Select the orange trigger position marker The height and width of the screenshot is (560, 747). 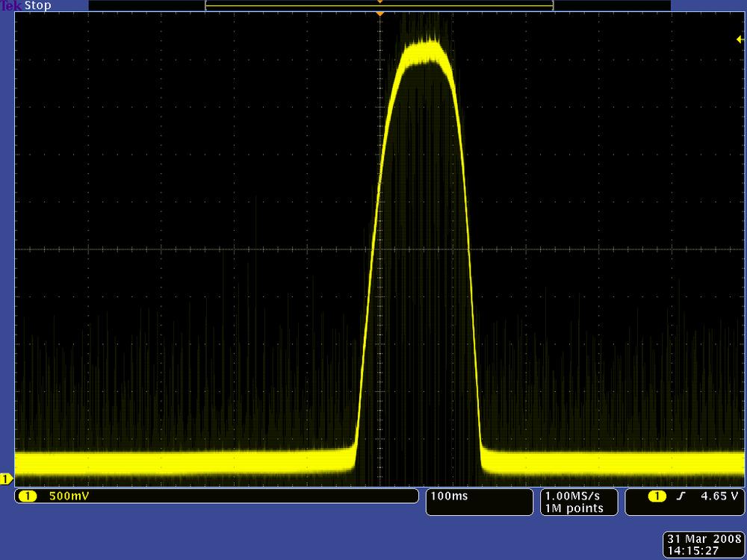tap(379, 13)
